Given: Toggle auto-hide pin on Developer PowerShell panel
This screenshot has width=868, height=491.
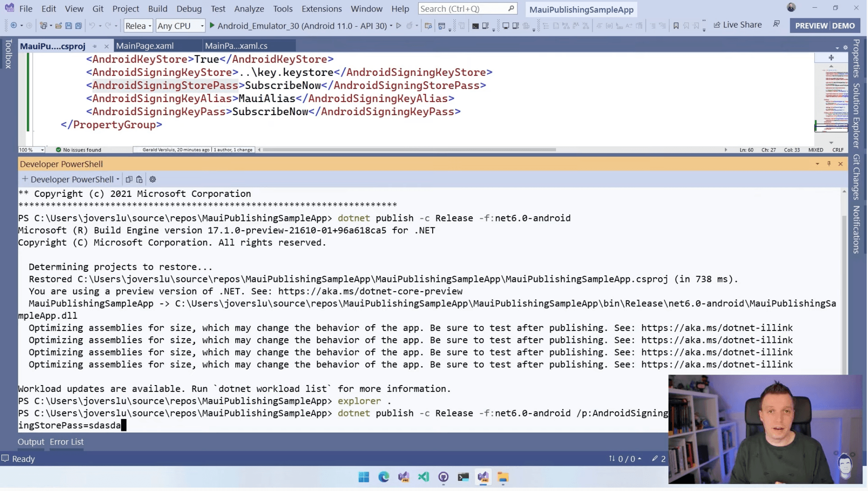Looking at the screenshot, I should [x=829, y=164].
